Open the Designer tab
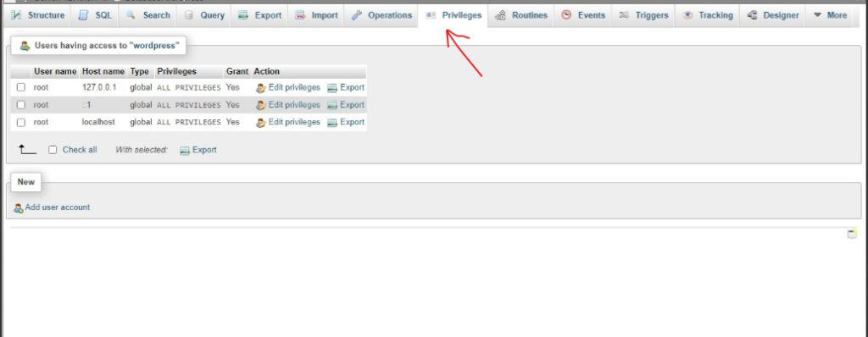The image size is (868, 337). pos(773,15)
